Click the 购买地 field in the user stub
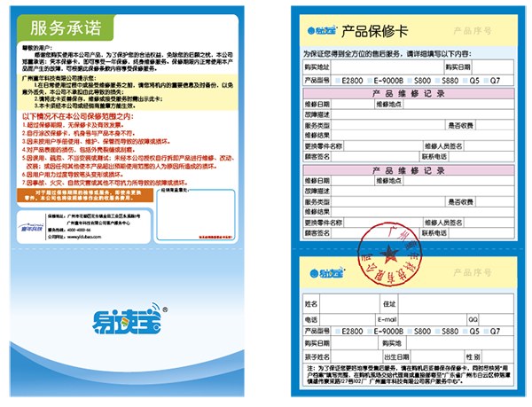The image size is (532, 407). click(459, 343)
